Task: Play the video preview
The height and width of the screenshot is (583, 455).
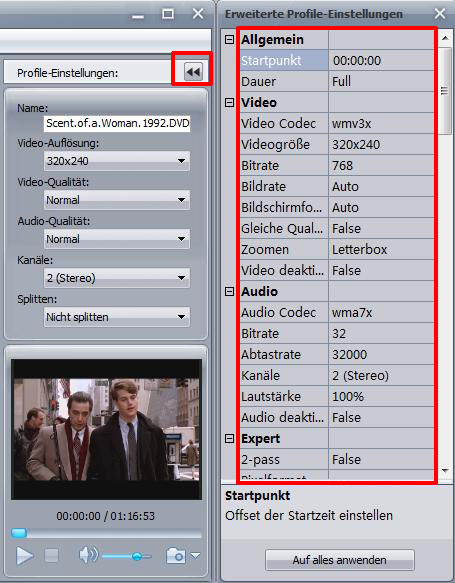Action: 25,556
